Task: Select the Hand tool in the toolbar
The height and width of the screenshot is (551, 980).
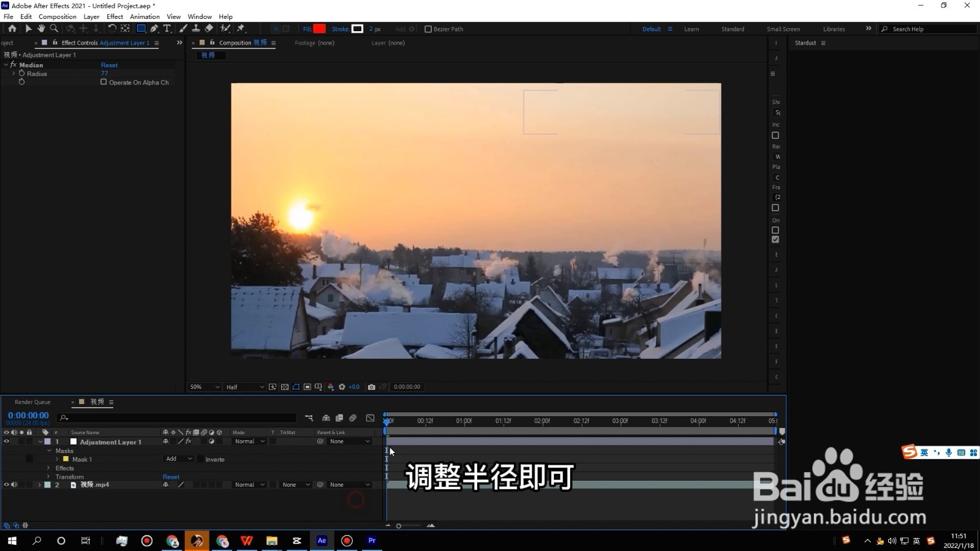Action: tap(42, 28)
